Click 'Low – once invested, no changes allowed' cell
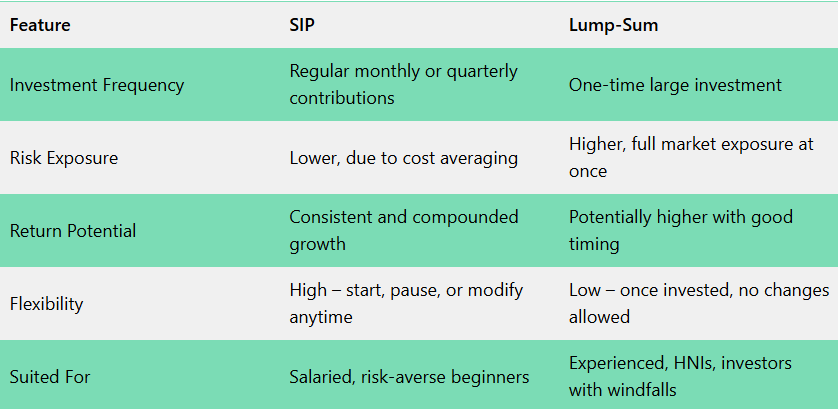838x409 pixels. pos(698,304)
